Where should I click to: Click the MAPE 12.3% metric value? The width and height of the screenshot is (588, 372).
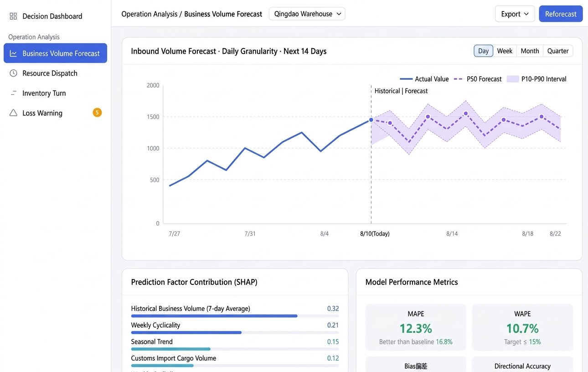(x=416, y=328)
